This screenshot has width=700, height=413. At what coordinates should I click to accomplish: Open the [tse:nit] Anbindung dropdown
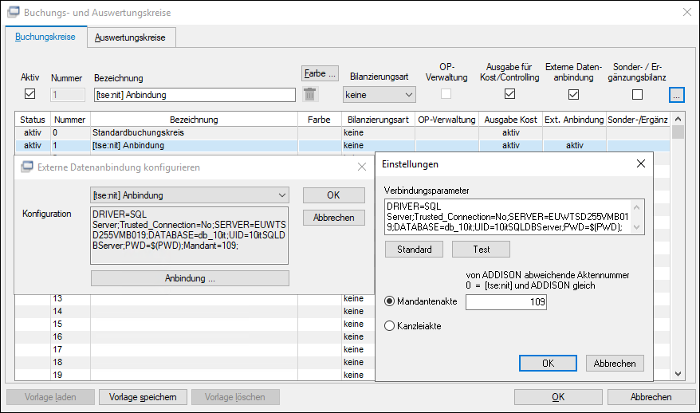pyautogui.click(x=190, y=195)
